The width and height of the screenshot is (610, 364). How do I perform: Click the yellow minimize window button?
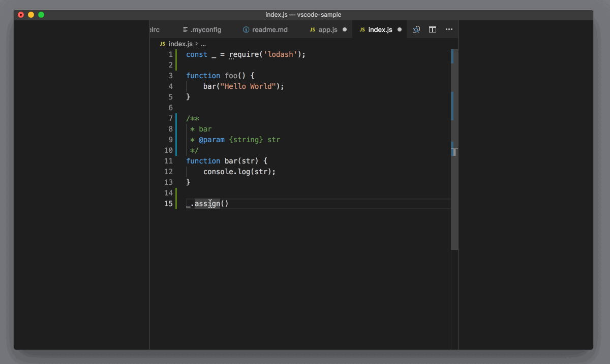point(31,15)
